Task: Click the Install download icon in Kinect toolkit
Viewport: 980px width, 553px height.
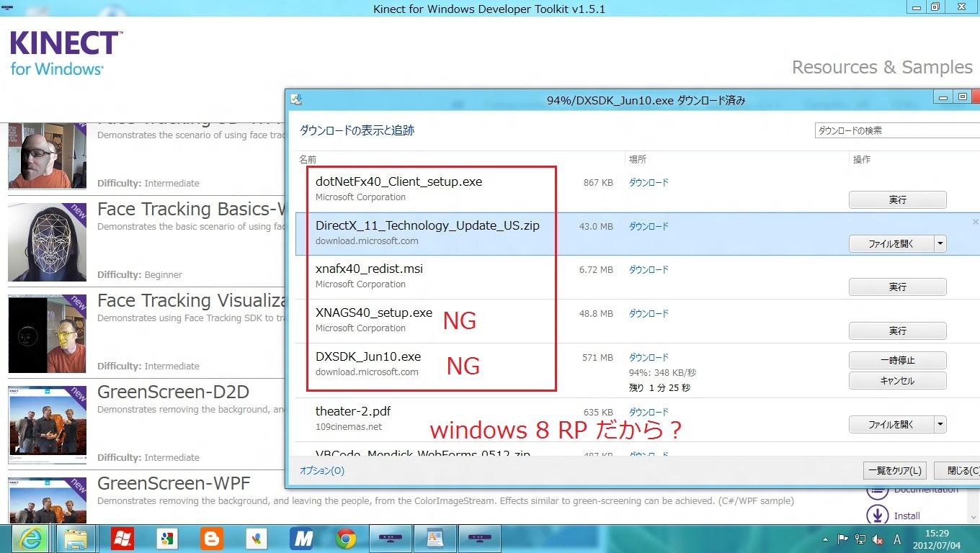Action: coord(877,516)
